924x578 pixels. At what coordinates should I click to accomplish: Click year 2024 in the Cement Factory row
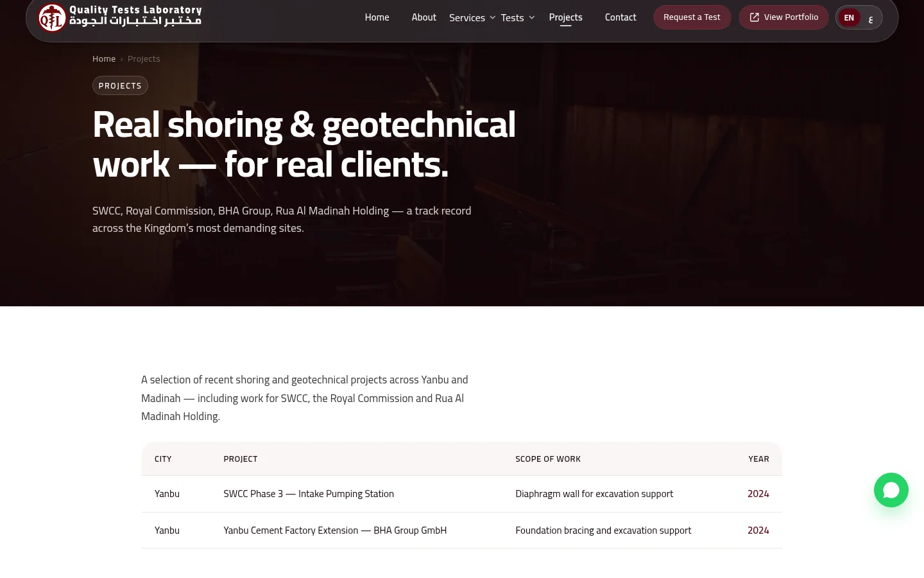(758, 530)
